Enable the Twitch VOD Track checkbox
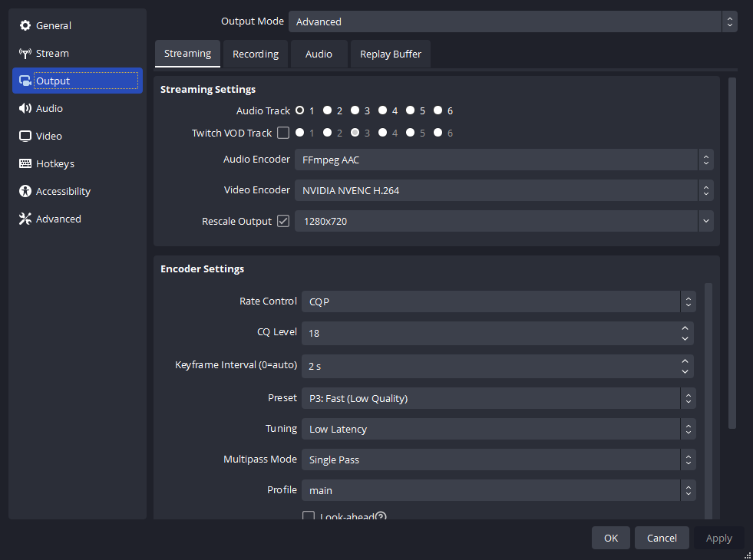The height and width of the screenshot is (560, 753). [x=283, y=133]
